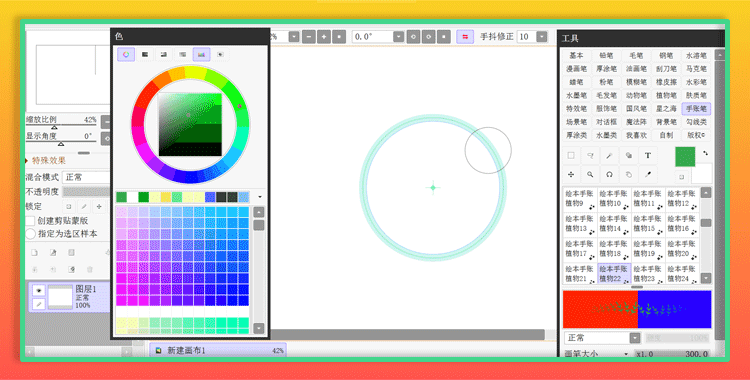Select the rotate view tool

[x=609, y=175]
